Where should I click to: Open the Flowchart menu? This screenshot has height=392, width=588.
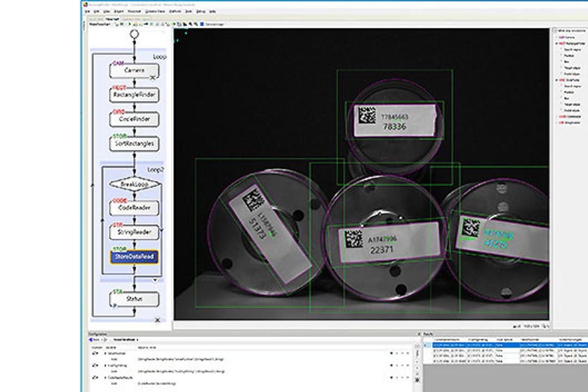134,11
